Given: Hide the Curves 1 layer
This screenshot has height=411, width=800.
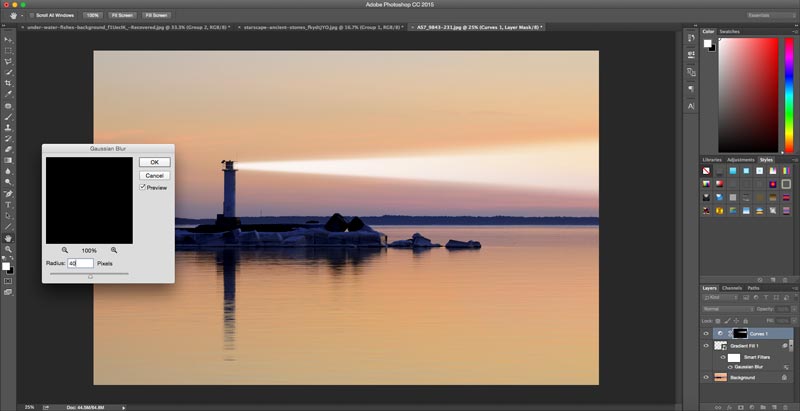Looking at the screenshot, I should click(x=706, y=333).
